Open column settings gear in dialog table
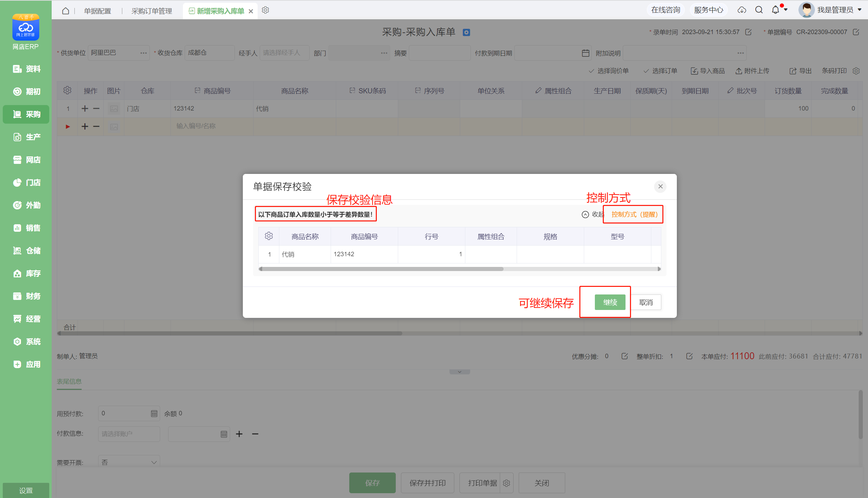 (269, 236)
